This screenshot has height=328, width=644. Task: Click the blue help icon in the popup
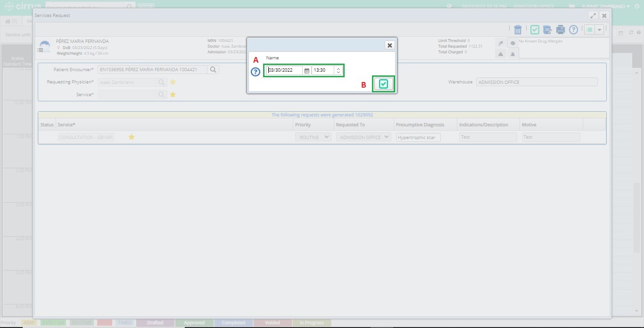[x=255, y=72]
